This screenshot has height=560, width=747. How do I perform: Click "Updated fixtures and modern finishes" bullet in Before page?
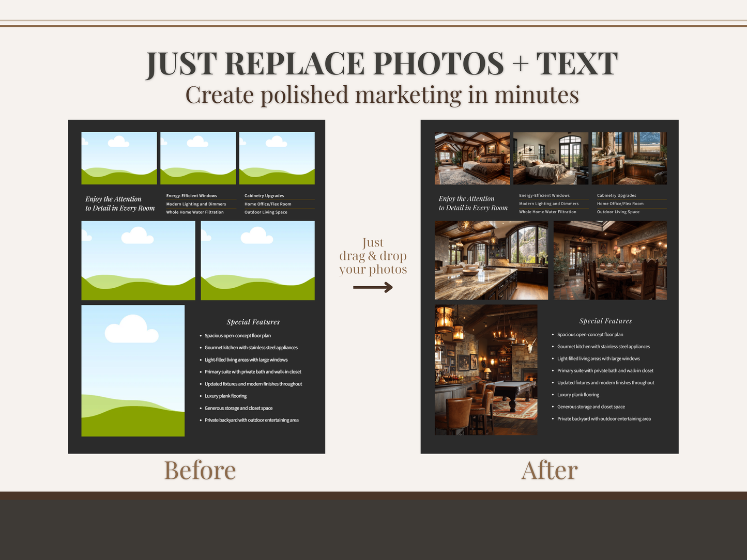[x=253, y=384]
